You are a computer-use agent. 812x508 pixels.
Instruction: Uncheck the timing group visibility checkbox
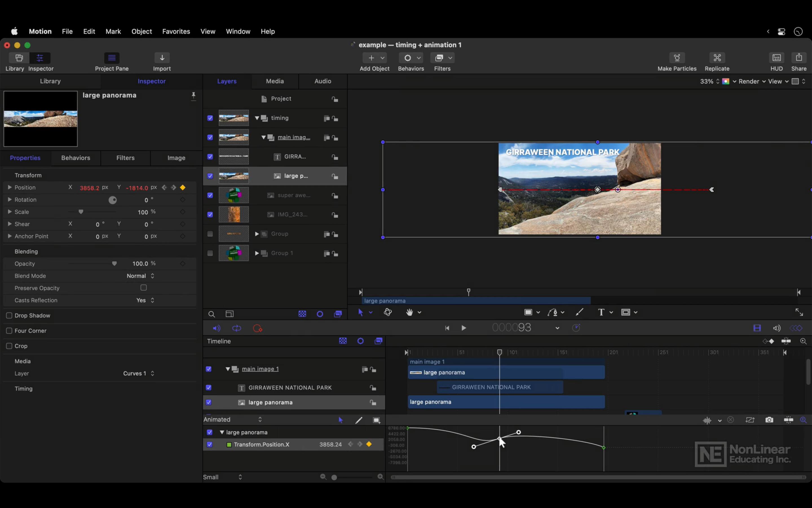(x=210, y=118)
